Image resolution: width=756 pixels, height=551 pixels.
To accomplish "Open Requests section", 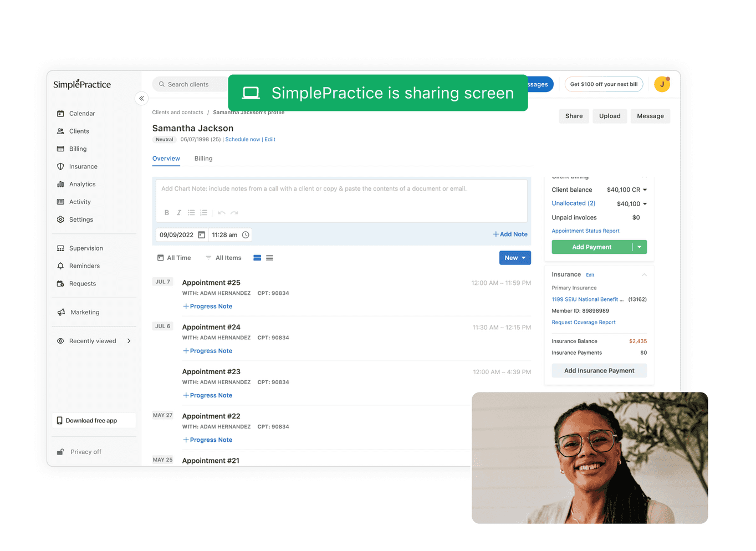I will pos(76,284).
